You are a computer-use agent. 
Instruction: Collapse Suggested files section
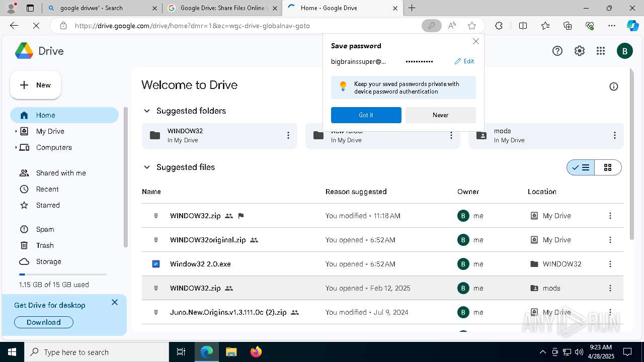tap(147, 167)
